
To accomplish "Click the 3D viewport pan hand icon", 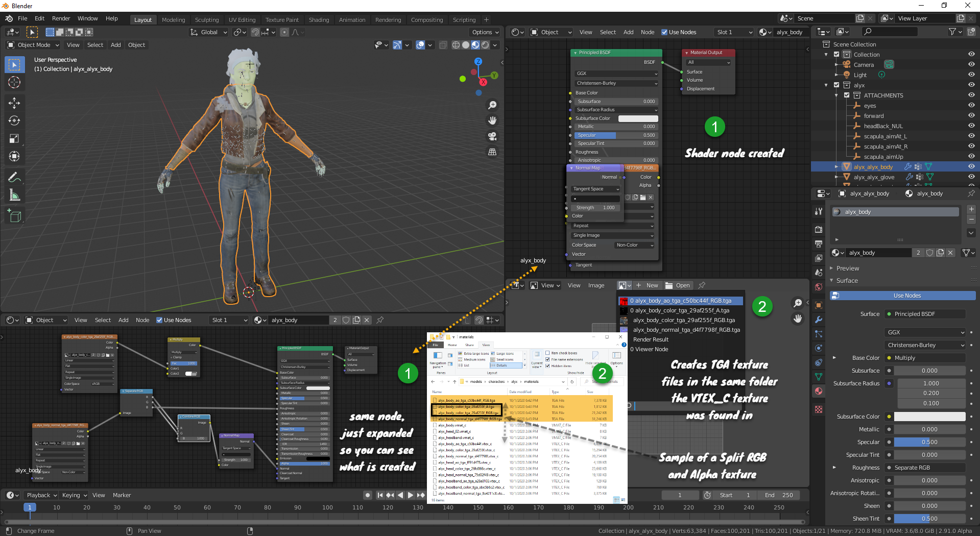I will pyautogui.click(x=492, y=120).
